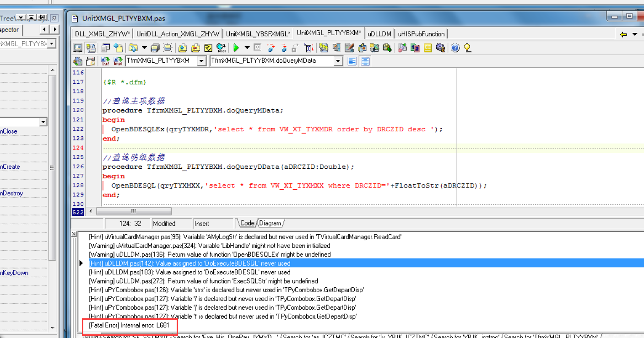Click the centered lines icon

pyautogui.click(x=365, y=61)
